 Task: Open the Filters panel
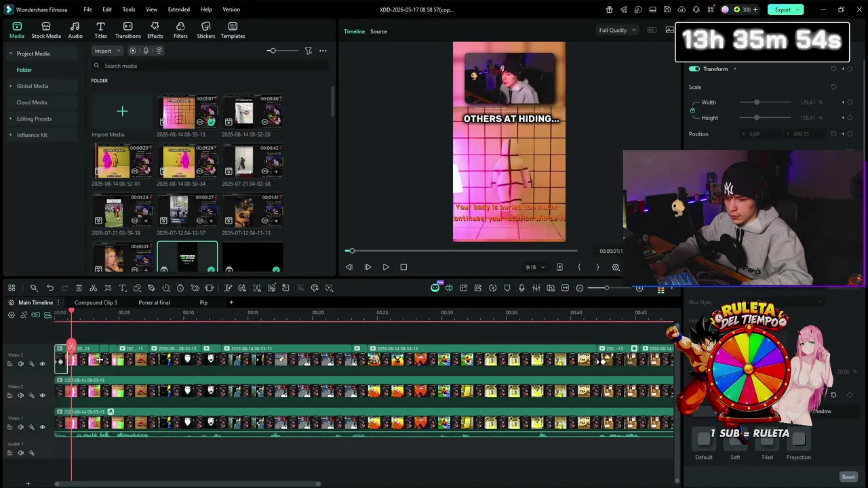tap(180, 30)
